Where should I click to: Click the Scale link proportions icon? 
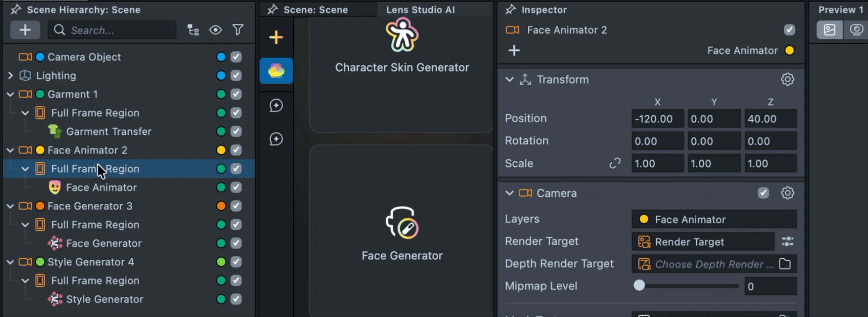(615, 164)
